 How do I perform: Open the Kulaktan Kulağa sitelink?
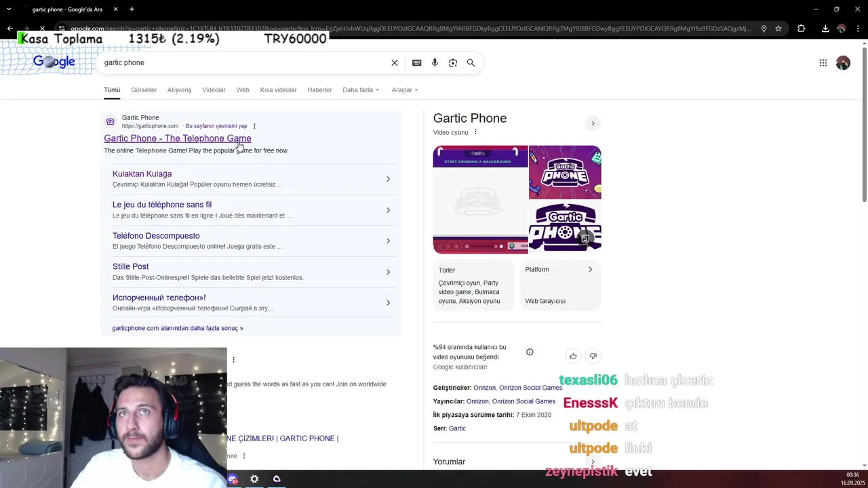142,174
